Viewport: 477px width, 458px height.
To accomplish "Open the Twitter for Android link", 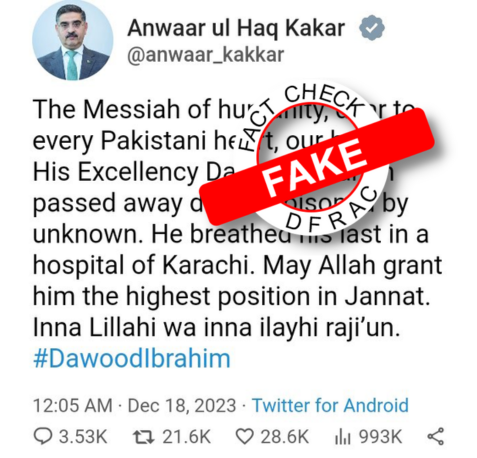I will tap(330, 405).
